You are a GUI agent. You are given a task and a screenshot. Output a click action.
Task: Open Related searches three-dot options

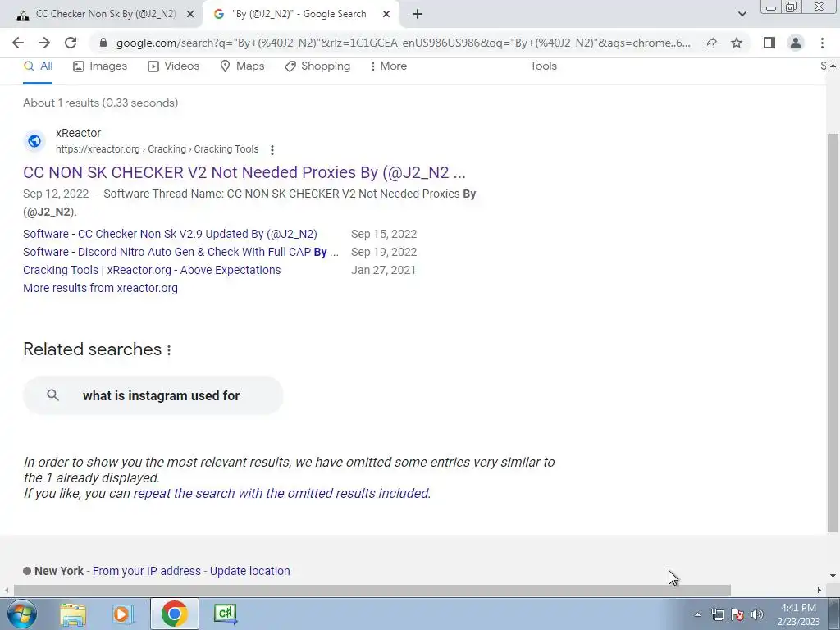(x=169, y=350)
